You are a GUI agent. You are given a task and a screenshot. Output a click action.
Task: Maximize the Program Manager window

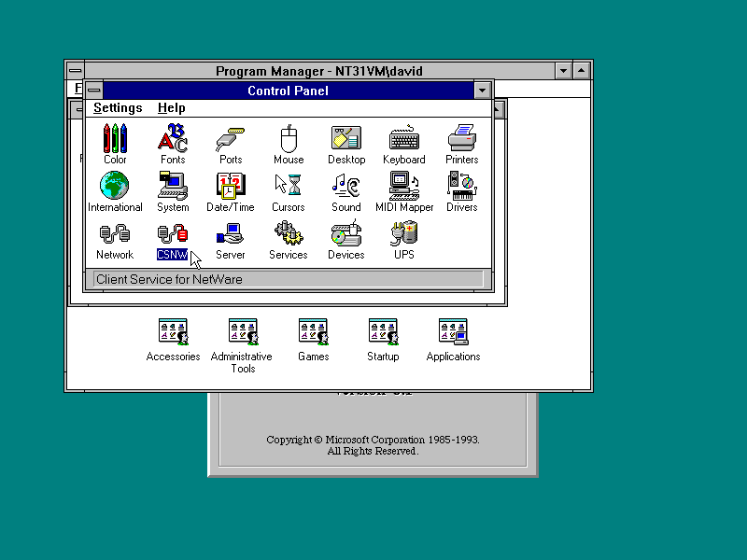582,71
